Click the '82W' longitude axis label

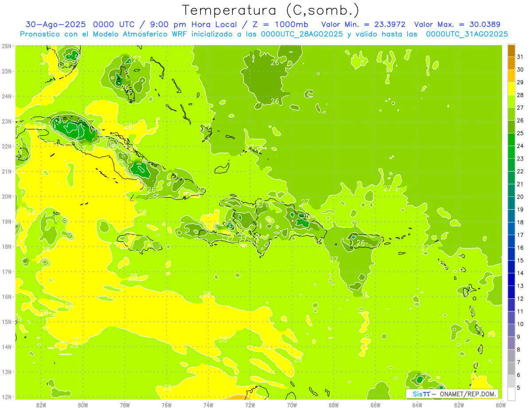(41, 405)
